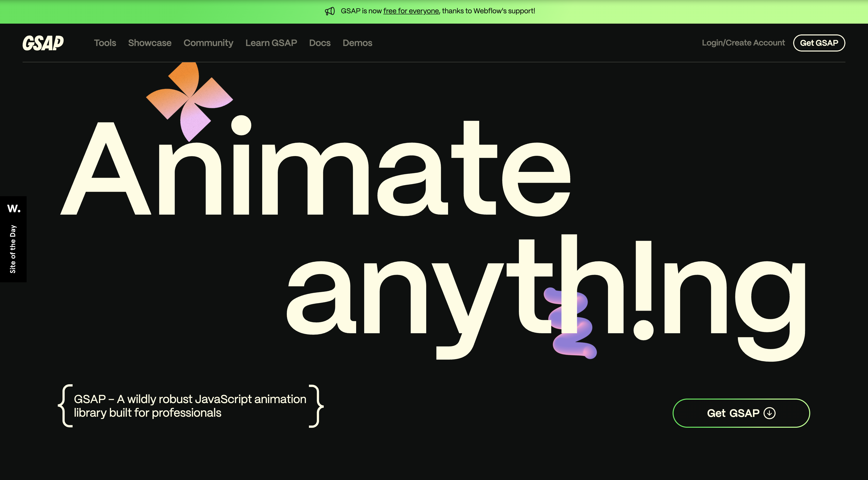Click the Site of the Day ribbon

tap(13, 249)
